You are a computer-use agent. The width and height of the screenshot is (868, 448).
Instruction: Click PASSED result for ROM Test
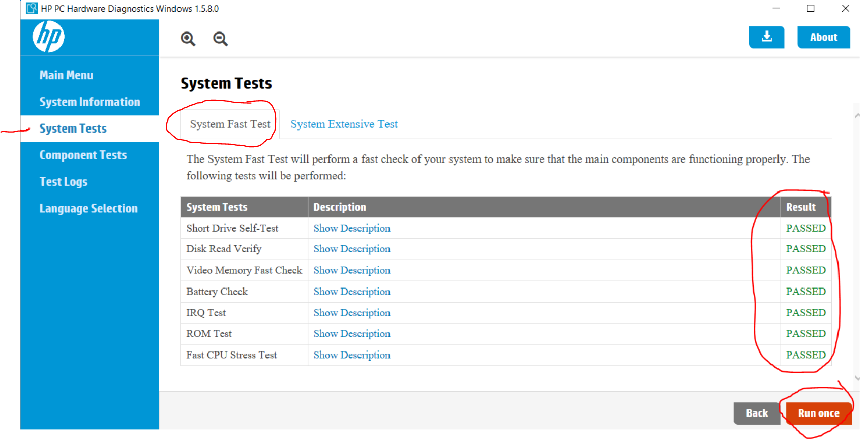click(x=806, y=334)
